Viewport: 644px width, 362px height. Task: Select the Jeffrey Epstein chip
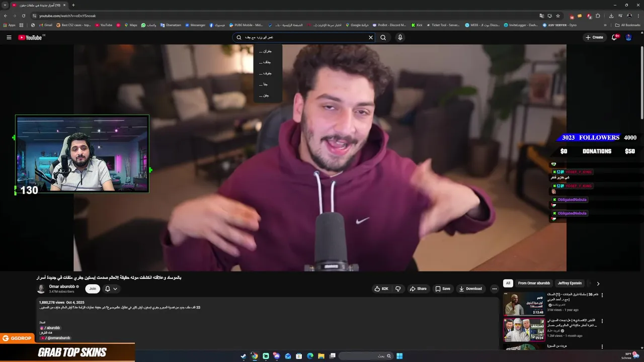(570, 283)
